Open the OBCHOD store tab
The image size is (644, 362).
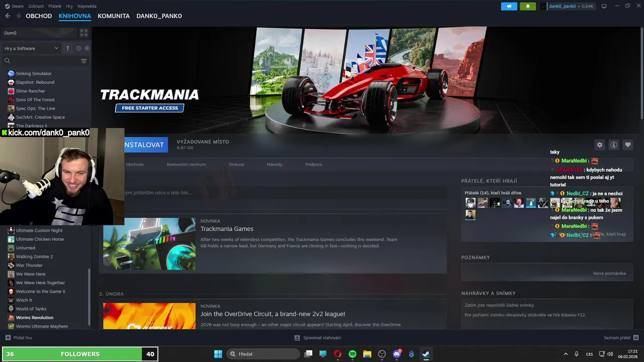click(x=39, y=16)
